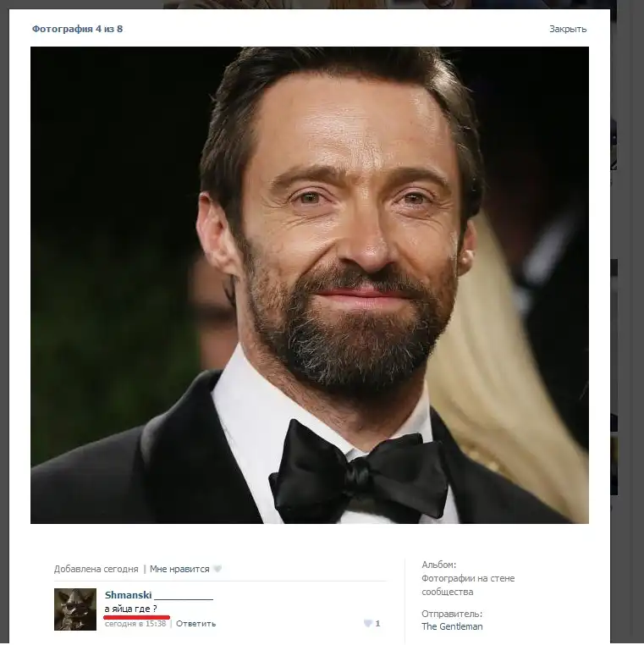Close the photo viewer via Закрыть
The image size is (644, 645).
[x=567, y=29]
